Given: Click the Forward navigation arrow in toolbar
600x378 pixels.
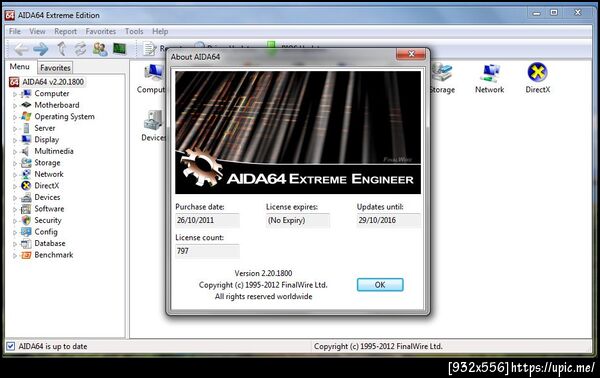Looking at the screenshot, I should click(41, 49).
